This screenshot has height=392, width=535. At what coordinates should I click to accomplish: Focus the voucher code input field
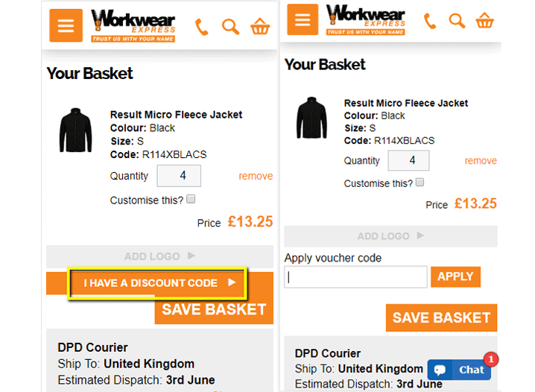point(355,277)
